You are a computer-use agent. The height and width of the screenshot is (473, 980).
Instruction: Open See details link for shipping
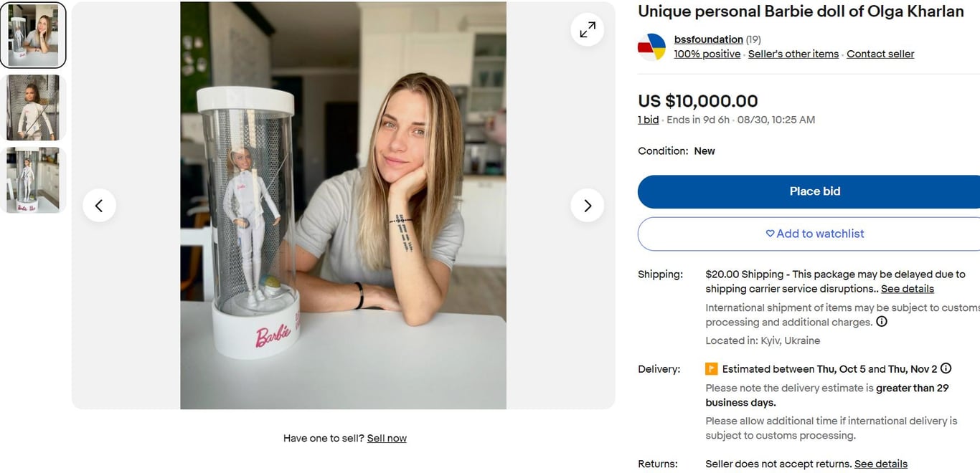click(x=907, y=289)
